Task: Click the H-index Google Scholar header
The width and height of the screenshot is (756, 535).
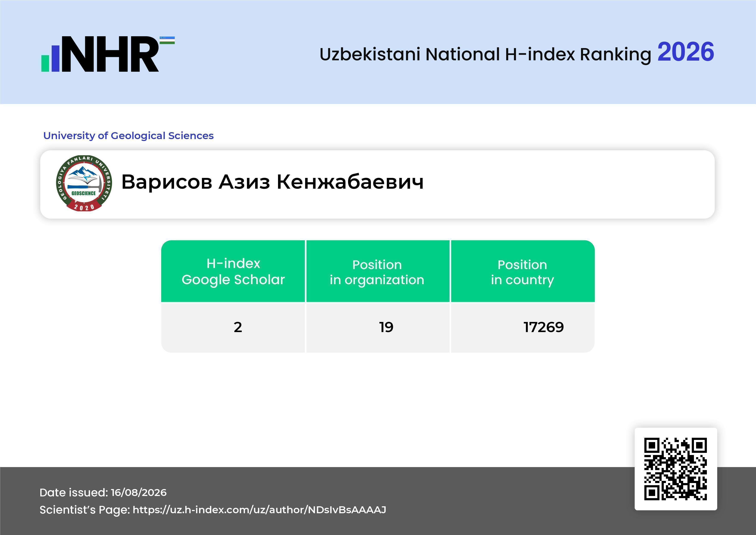Action: (x=233, y=271)
